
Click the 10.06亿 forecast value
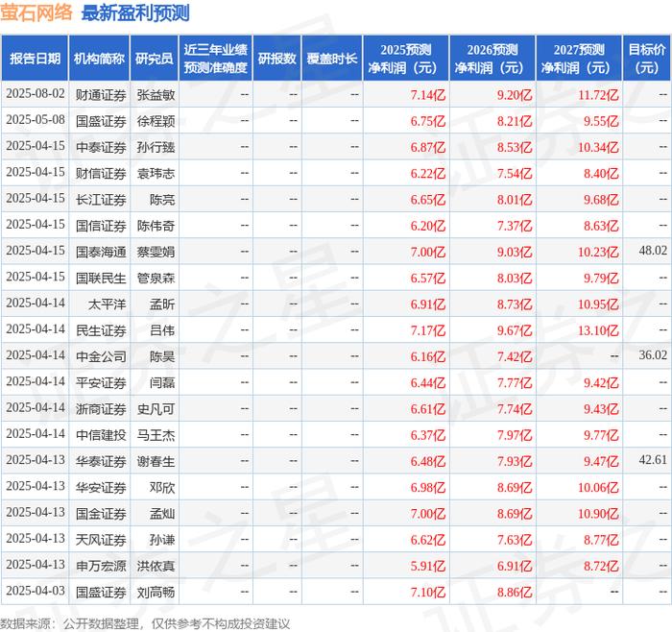pyautogui.click(x=598, y=488)
